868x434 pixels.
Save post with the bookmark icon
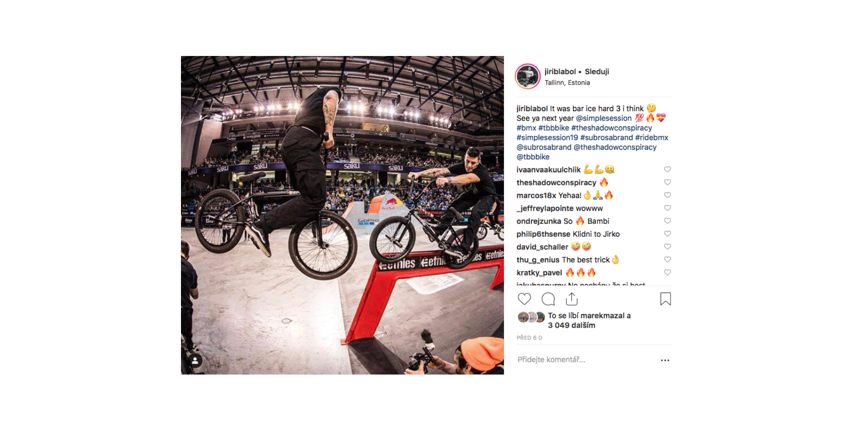665,299
